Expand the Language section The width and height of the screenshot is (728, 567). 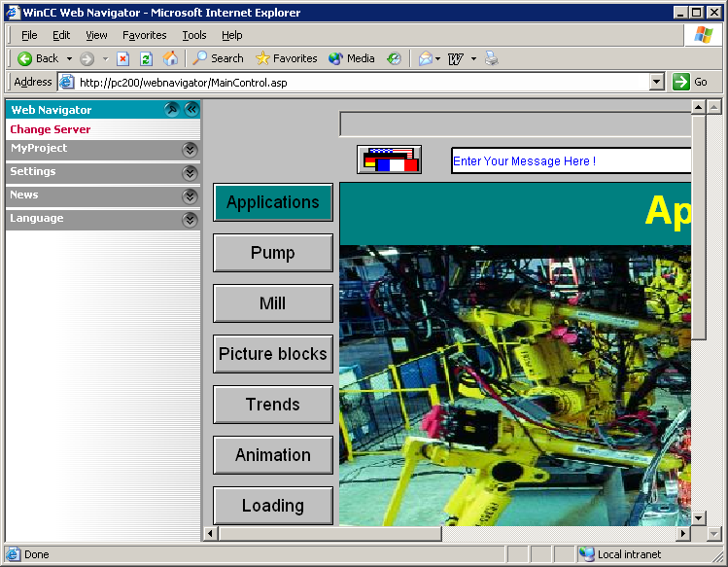point(190,219)
